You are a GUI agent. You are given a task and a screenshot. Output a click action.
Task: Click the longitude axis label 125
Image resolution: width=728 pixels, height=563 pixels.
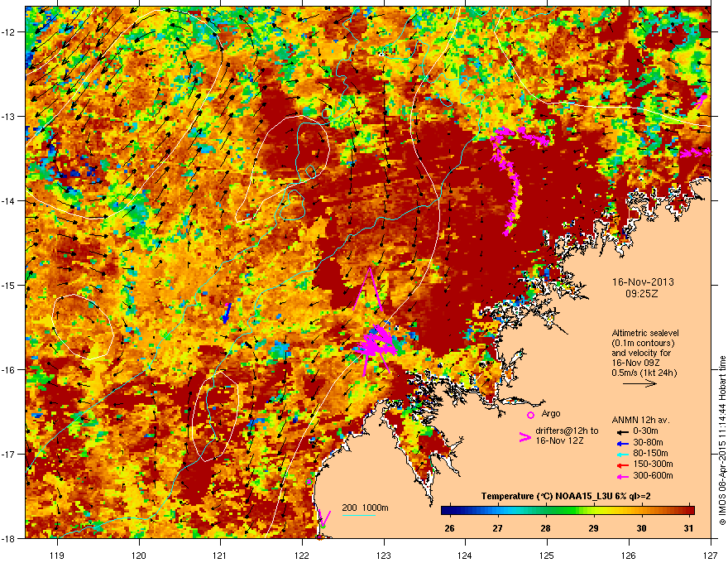547,555
